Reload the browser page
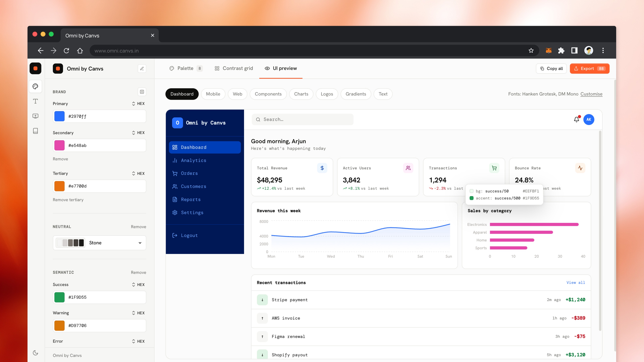644x362 pixels. 66,51
